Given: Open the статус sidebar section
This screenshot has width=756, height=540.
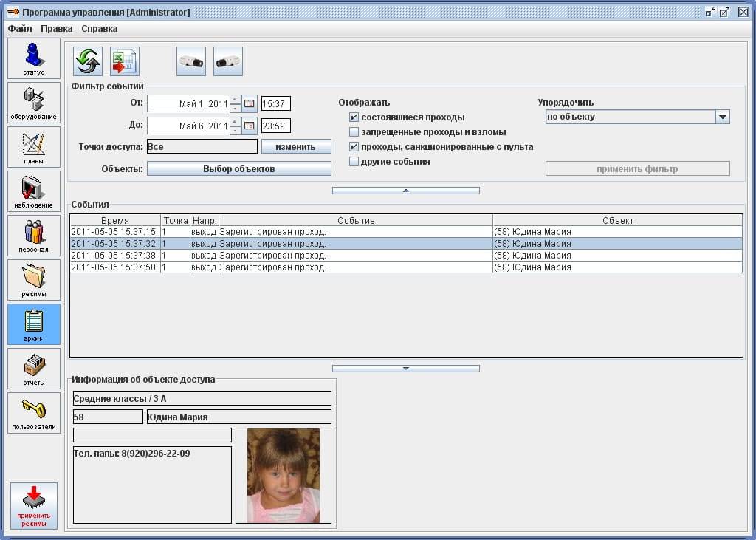Looking at the screenshot, I should point(34,58).
